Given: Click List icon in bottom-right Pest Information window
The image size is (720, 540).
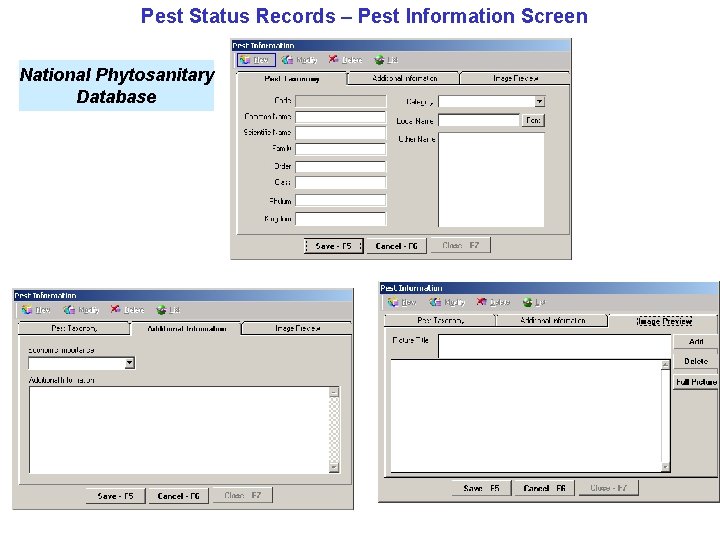Looking at the screenshot, I should click(534, 302).
